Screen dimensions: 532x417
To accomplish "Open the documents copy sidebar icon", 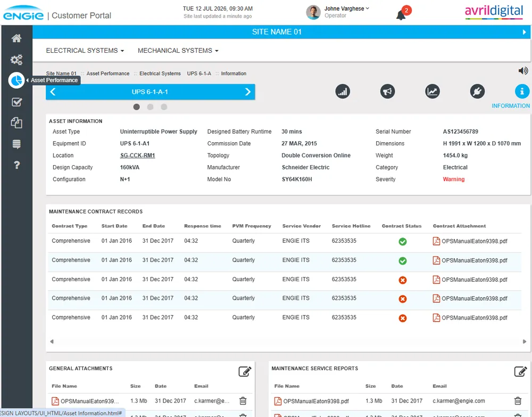I will 16,122.
